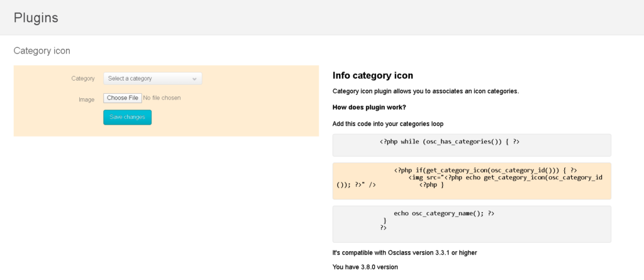The width and height of the screenshot is (644, 280).
Task: Click the Category field label
Action: tap(83, 79)
